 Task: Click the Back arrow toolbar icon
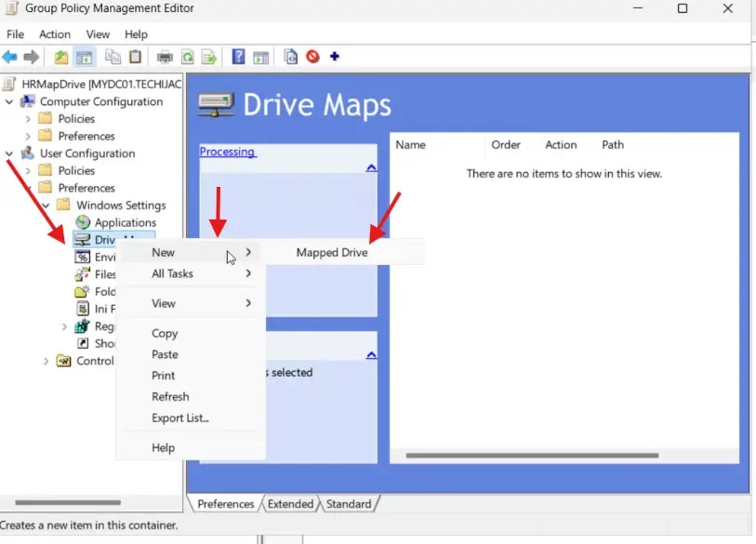tap(10, 57)
